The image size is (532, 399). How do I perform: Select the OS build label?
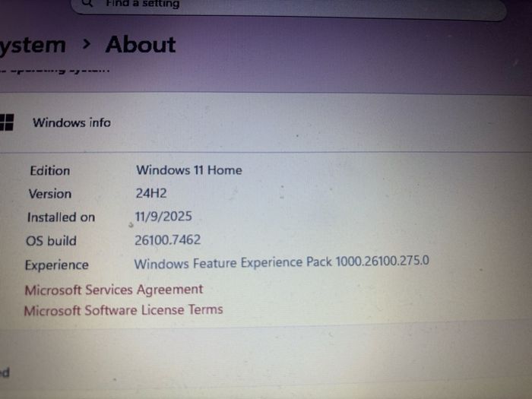pos(51,241)
